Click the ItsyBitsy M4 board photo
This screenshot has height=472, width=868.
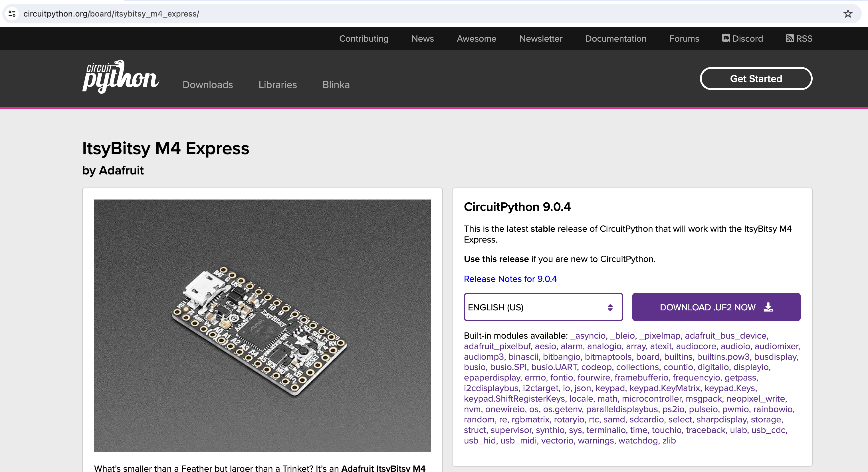(262, 325)
